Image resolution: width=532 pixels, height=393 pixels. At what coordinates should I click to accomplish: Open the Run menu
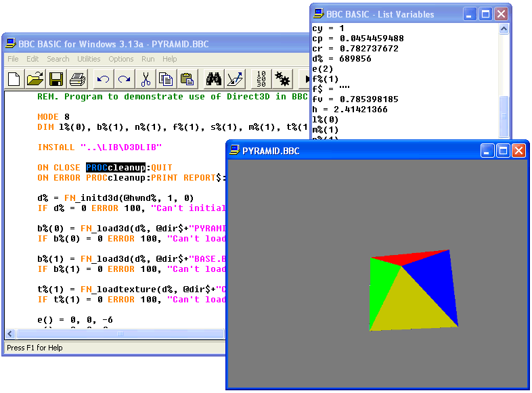tap(148, 59)
